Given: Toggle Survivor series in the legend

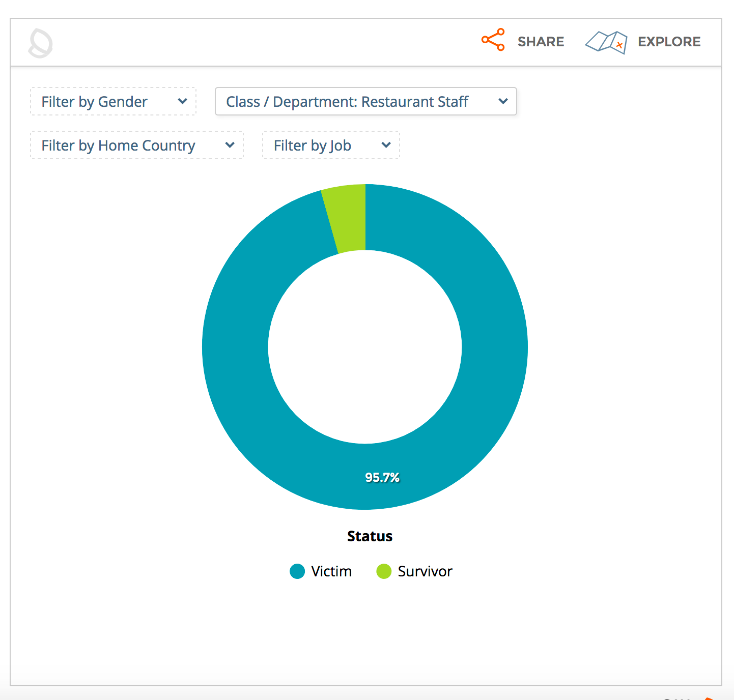Looking at the screenshot, I should tap(384, 571).
